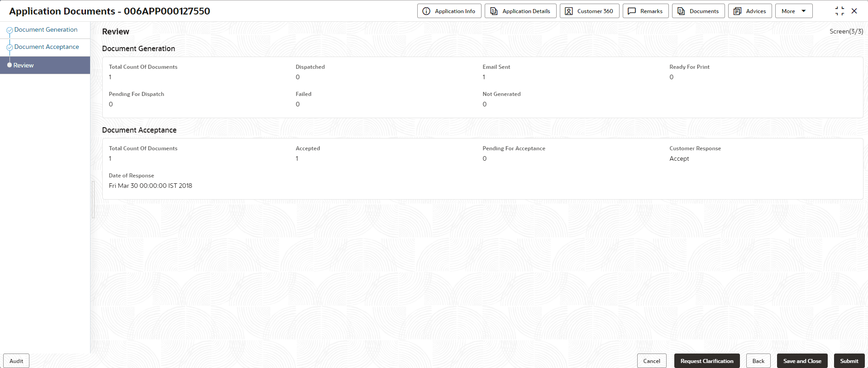Go to the Document Generation step

pyautogui.click(x=46, y=29)
